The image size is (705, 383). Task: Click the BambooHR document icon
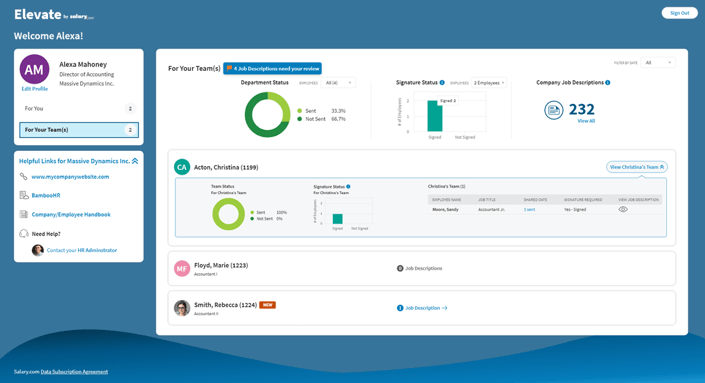click(24, 195)
